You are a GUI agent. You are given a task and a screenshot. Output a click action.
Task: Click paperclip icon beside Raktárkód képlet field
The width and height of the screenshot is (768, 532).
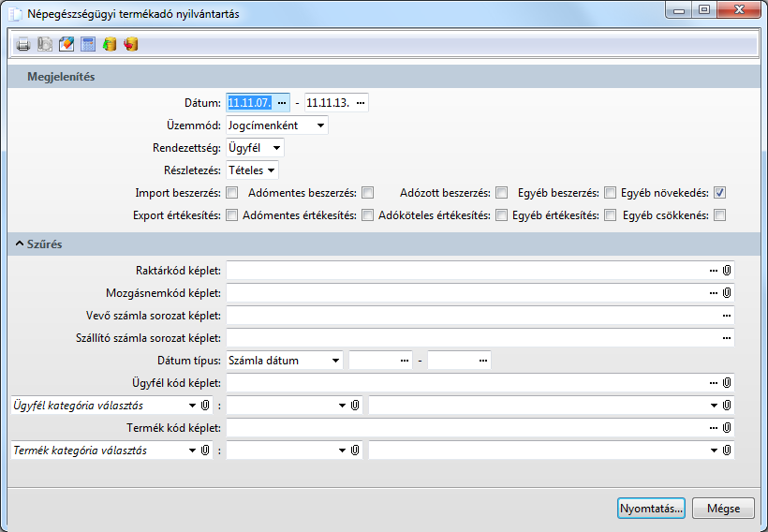[x=727, y=271]
